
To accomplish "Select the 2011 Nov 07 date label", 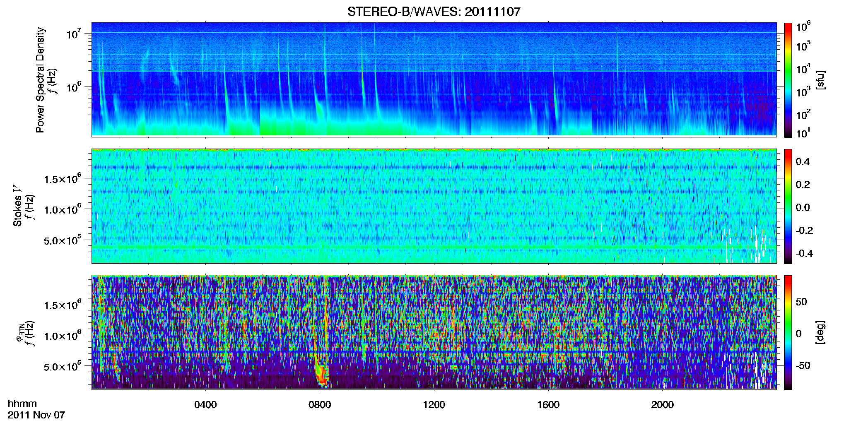I will coord(36,415).
